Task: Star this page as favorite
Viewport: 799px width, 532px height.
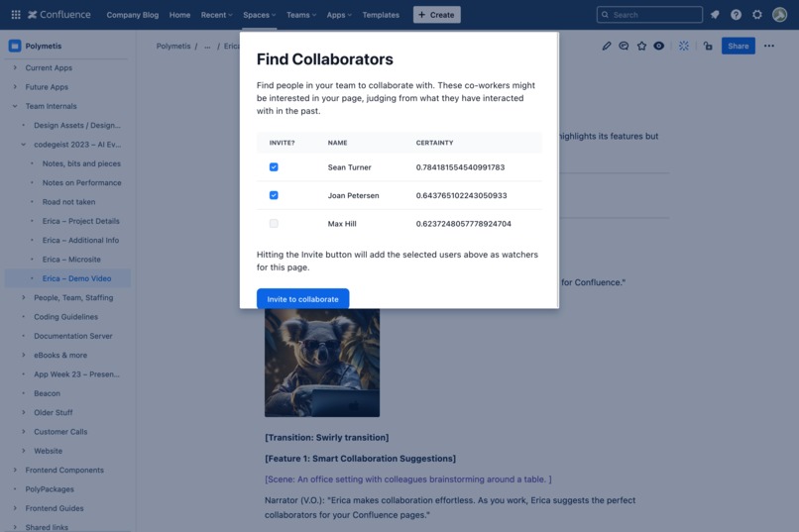Action: (x=641, y=46)
